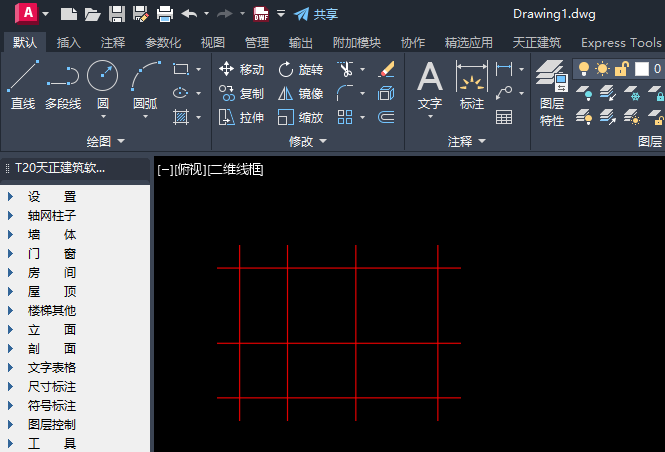
Task: Click the Leader annotation icon
Action: pos(504,93)
